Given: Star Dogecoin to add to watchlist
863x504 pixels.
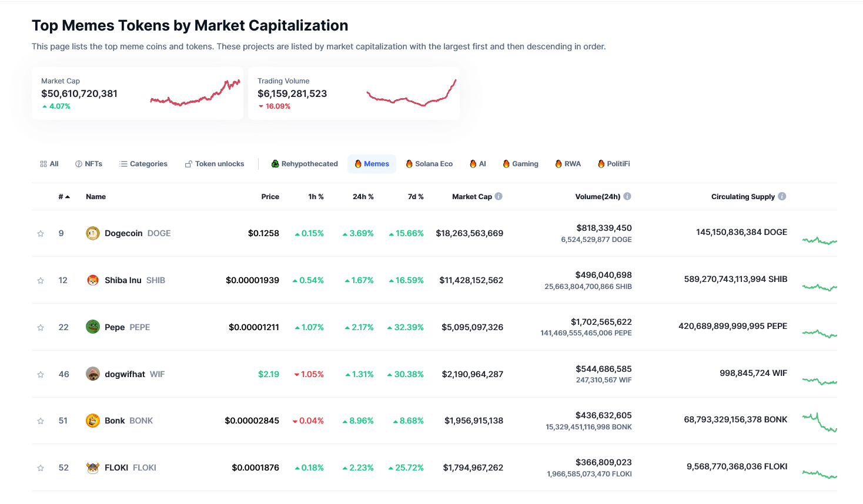Looking at the screenshot, I should click(x=41, y=234).
